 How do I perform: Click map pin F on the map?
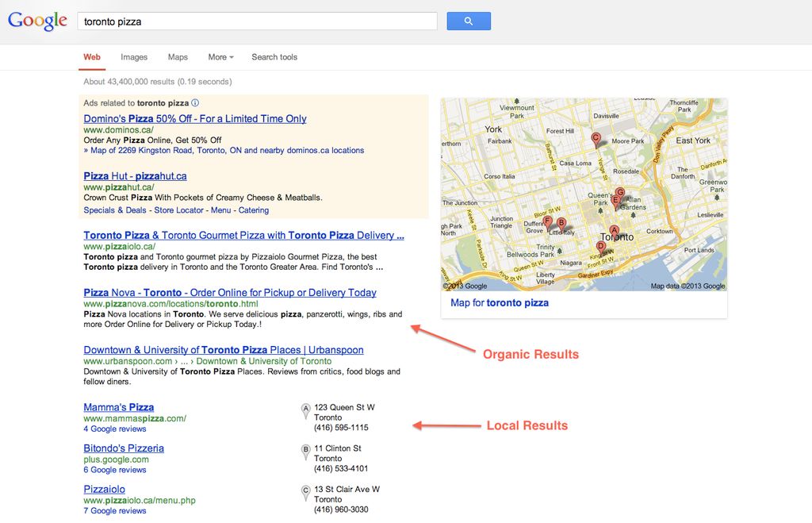point(547,223)
